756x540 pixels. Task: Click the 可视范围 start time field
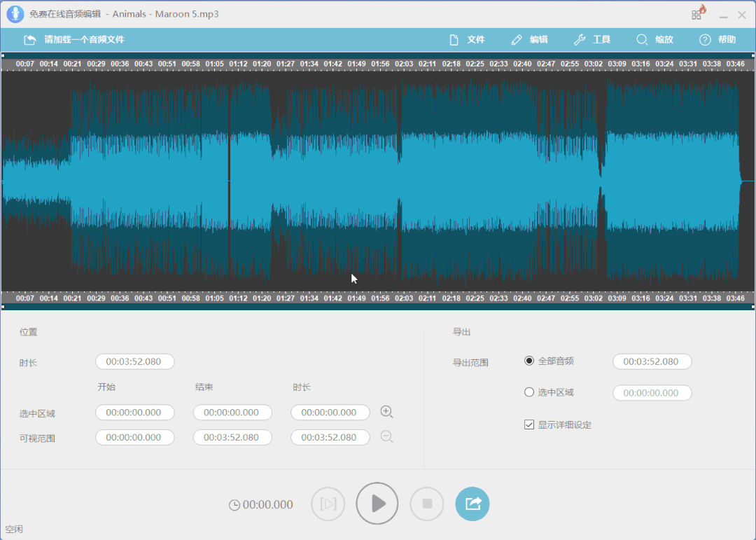[x=134, y=437]
